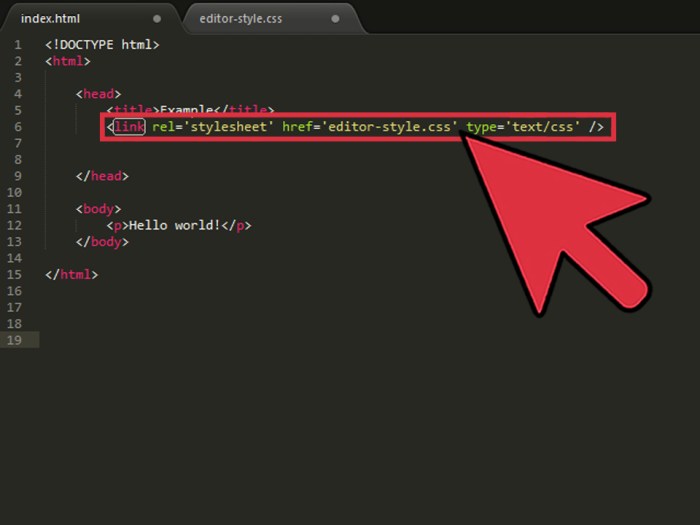Click the type='text/css' attribute
The width and height of the screenshot is (700, 525).
click(x=524, y=127)
